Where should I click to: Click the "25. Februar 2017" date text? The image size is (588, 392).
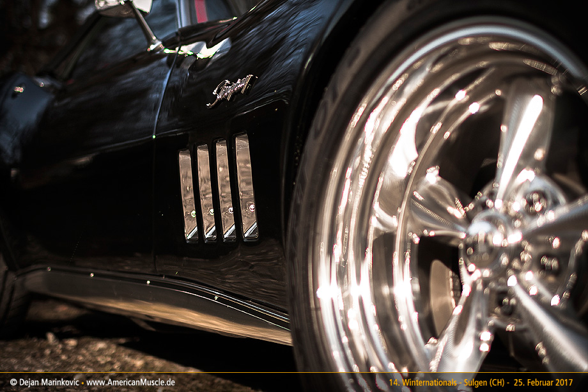(543, 382)
